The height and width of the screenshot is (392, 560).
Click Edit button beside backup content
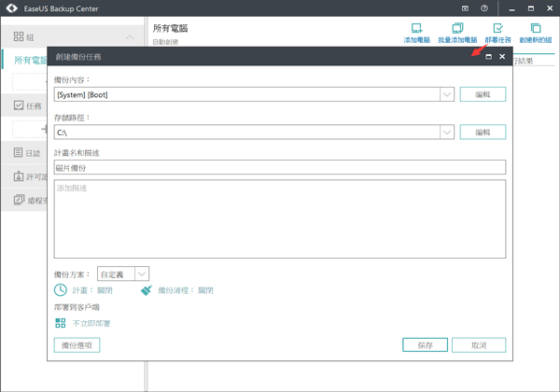(x=483, y=94)
